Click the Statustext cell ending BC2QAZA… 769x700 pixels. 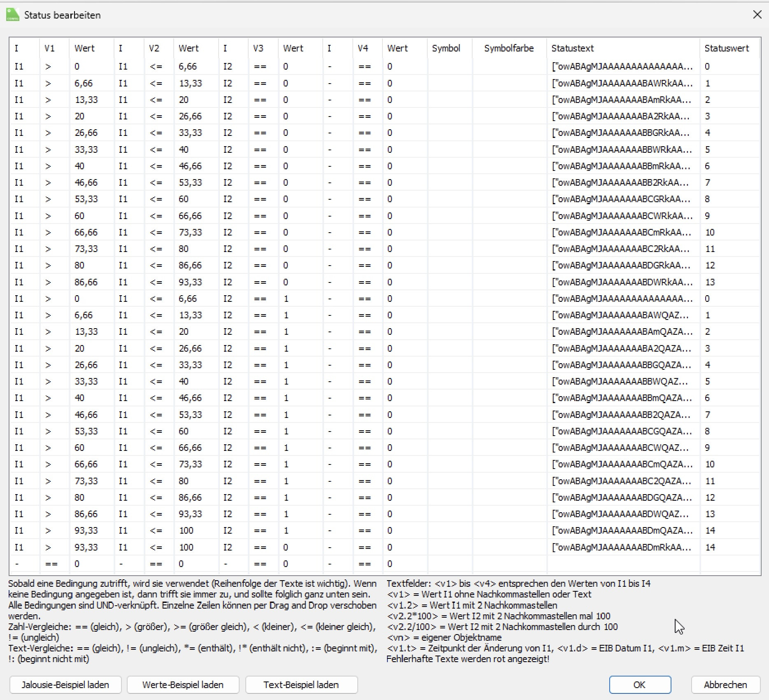click(623, 481)
